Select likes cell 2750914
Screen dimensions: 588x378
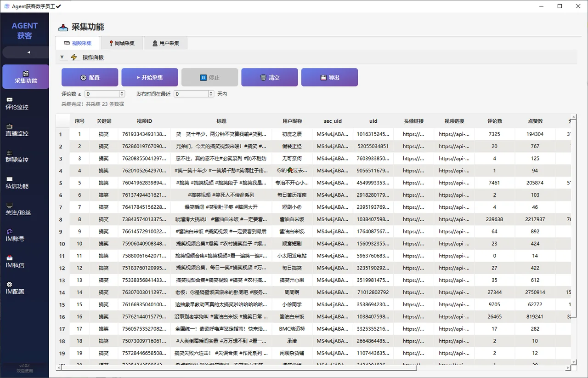[535, 292]
